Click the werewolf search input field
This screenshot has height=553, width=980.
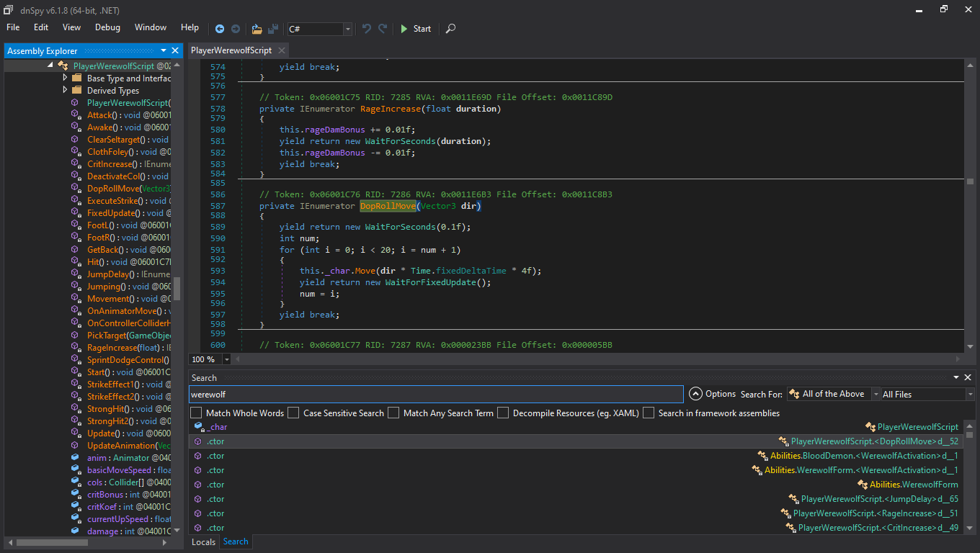pyautogui.click(x=435, y=395)
